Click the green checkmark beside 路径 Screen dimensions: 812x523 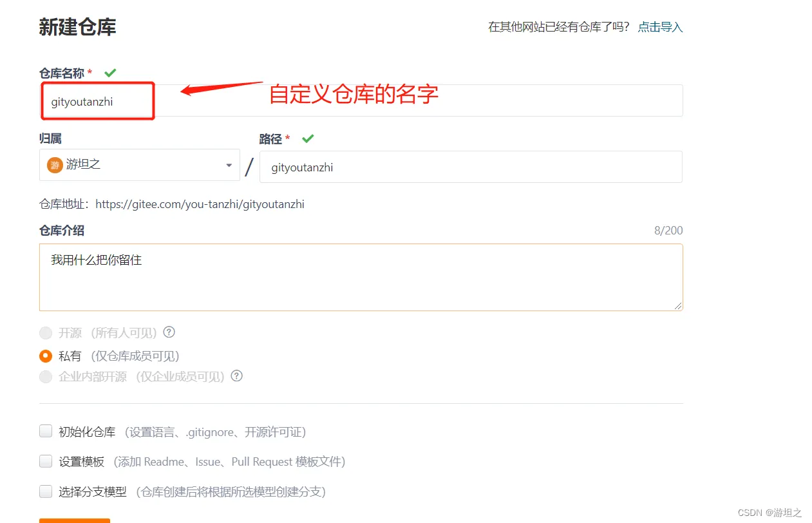tap(308, 138)
